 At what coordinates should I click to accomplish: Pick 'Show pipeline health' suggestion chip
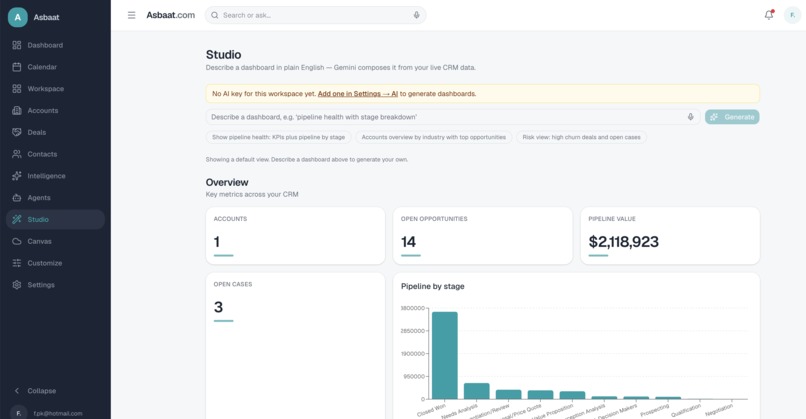pyautogui.click(x=279, y=137)
